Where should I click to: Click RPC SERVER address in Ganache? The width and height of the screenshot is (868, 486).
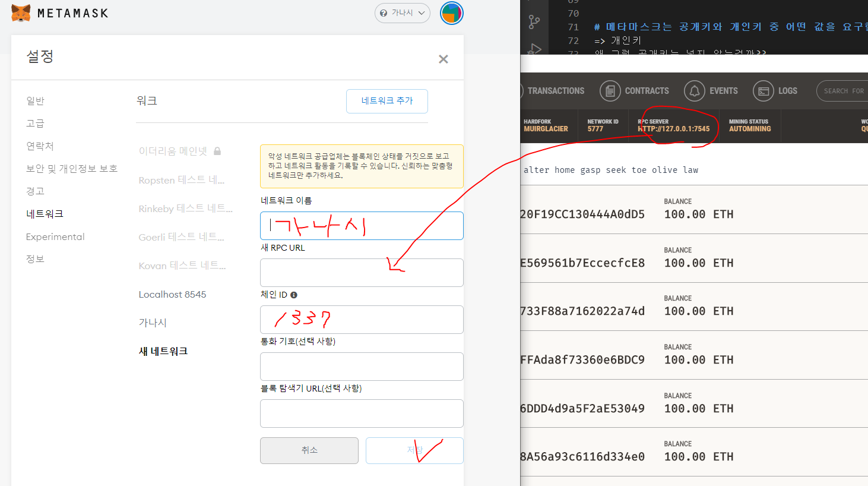(x=673, y=129)
